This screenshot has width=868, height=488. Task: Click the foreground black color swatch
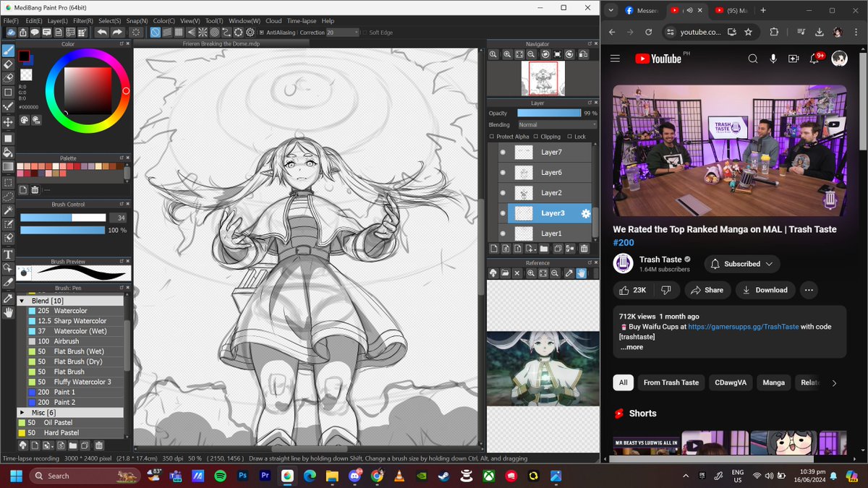(24, 56)
